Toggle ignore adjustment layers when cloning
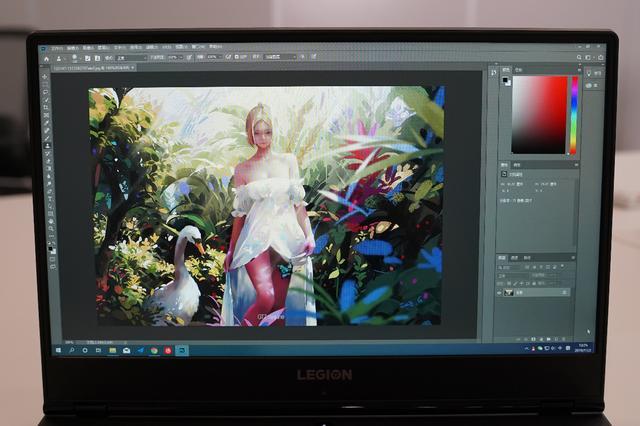 click(302, 57)
